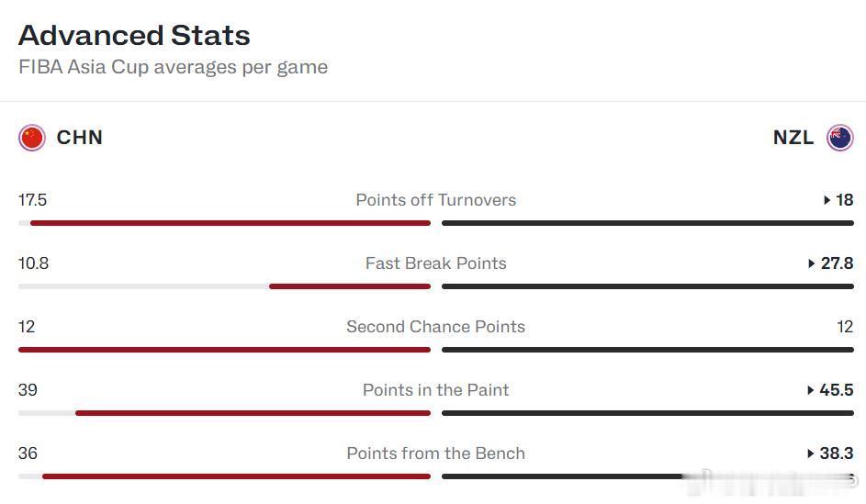Viewport: 866px width, 504px height.
Task: Click the Advanced Stats heading
Action: point(134,35)
